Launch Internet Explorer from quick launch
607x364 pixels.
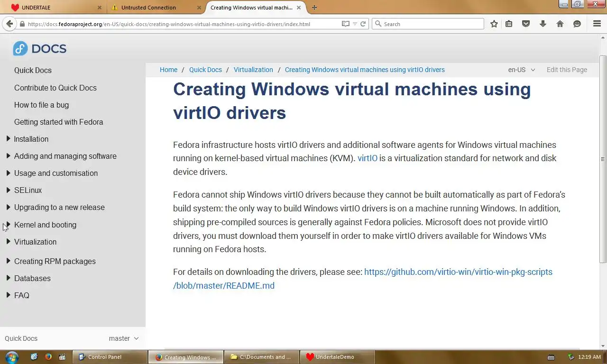point(34,357)
